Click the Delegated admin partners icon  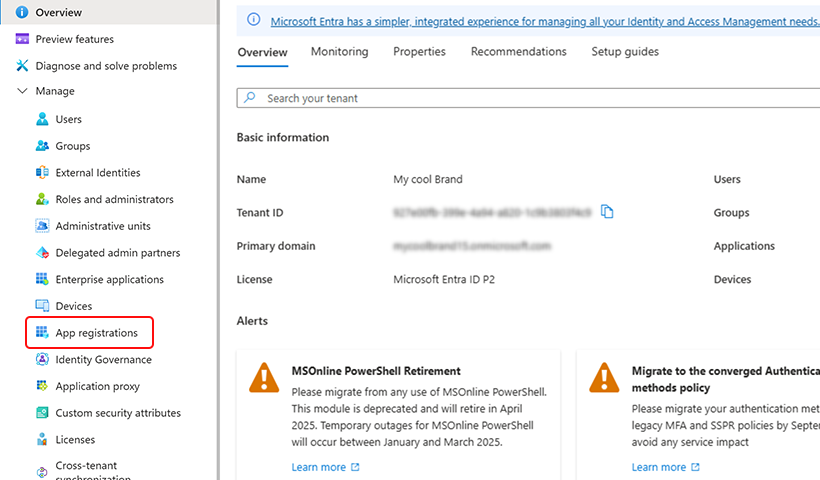coord(42,252)
